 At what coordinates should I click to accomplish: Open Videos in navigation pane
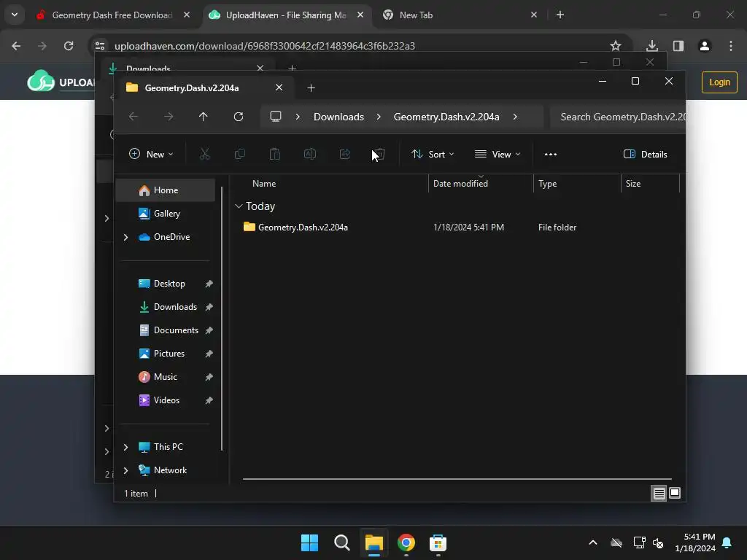[166, 400]
